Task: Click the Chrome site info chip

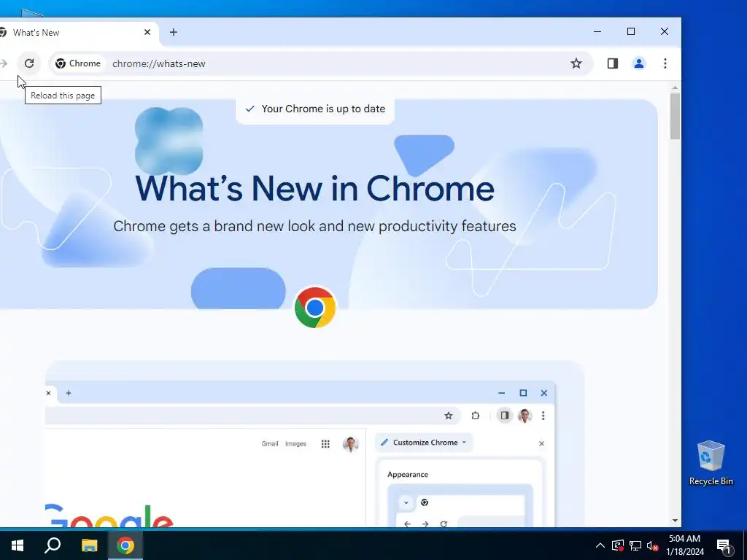Action: [77, 63]
